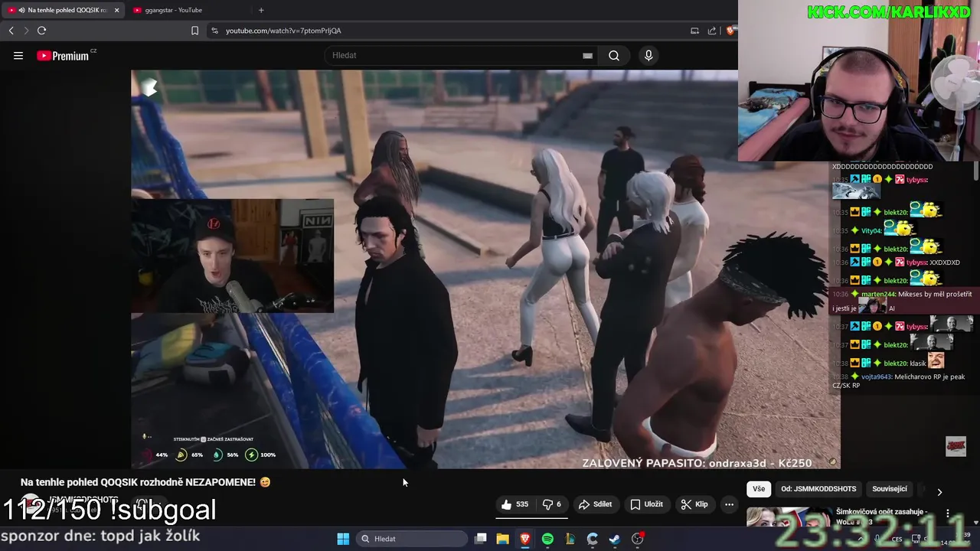The height and width of the screenshot is (551, 980).
Task: Start voice search with microphone icon
Action: pos(648,55)
